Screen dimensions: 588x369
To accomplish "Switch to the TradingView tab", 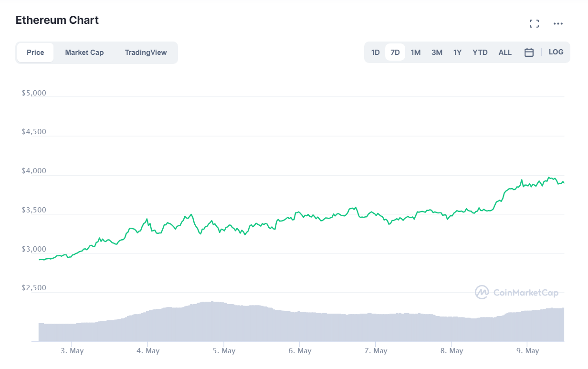I will (x=146, y=53).
